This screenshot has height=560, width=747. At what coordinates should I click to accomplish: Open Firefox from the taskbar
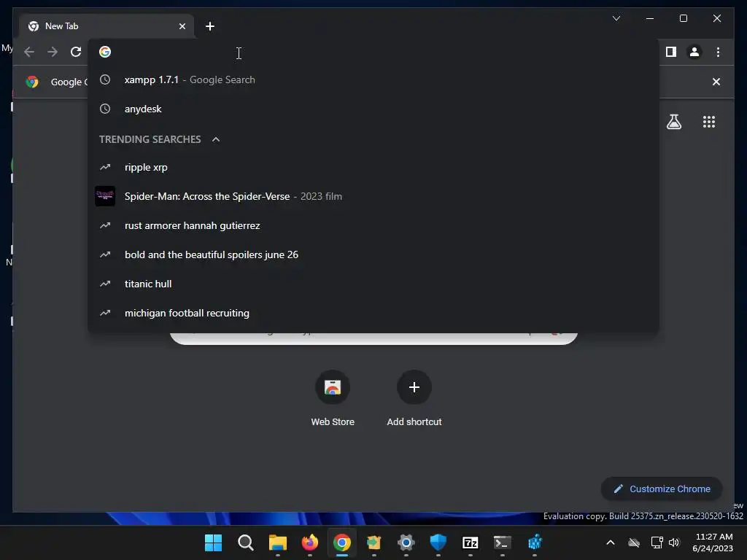point(309,542)
